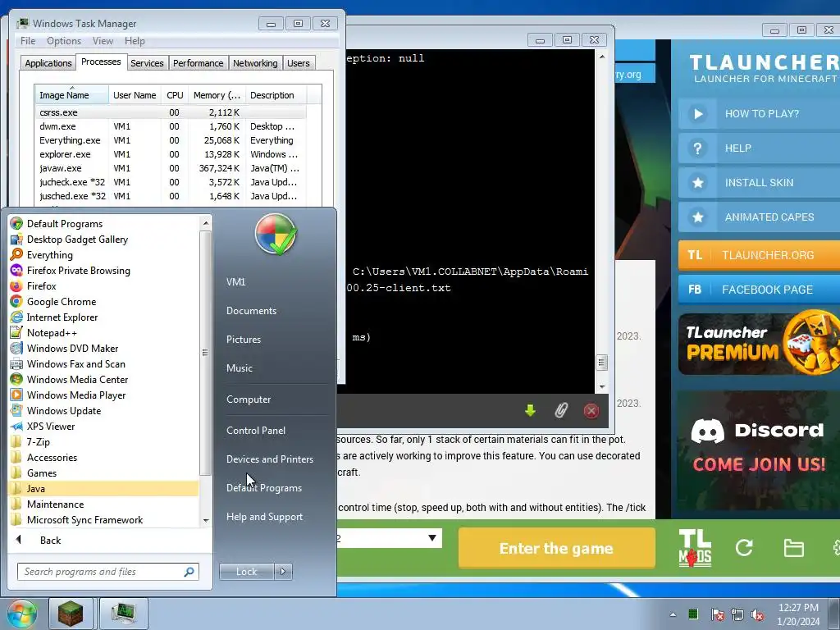
Task: Open Windows DVD Maker icon
Action: pos(16,348)
